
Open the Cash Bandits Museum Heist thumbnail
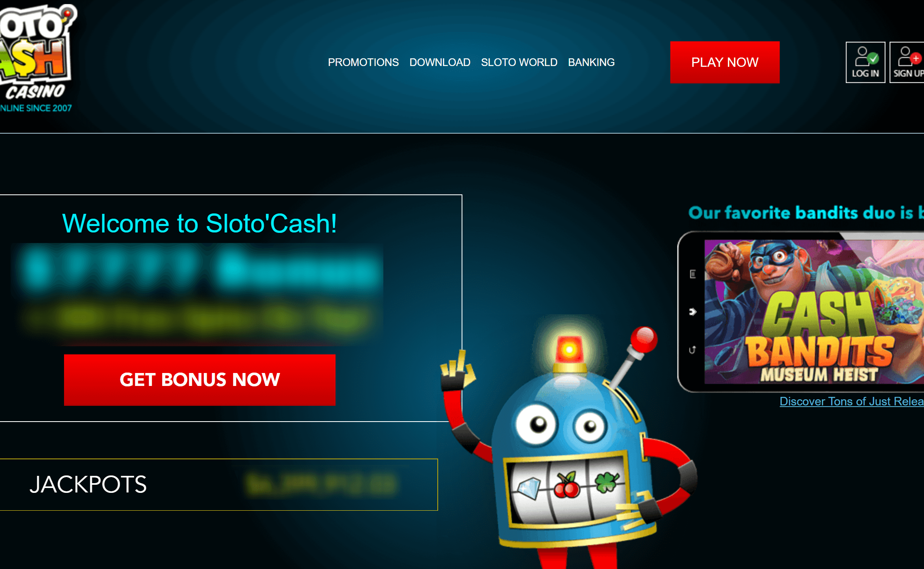click(x=814, y=312)
